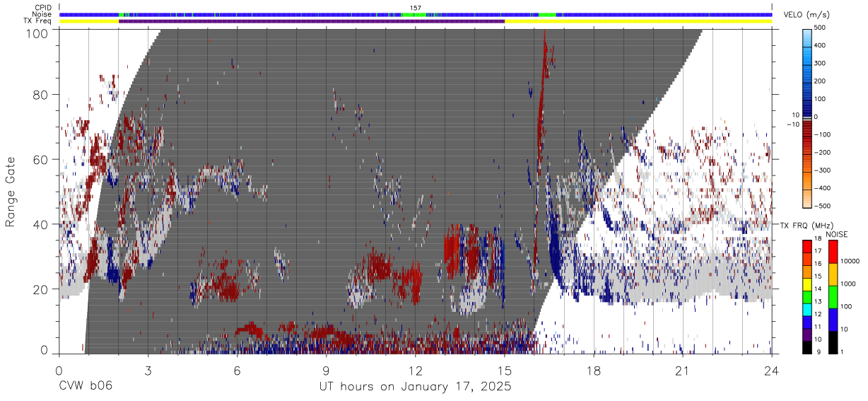Click the purple segment of TX Freq bar
This screenshot has height=401, width=868.
click(x=312, y=21)
